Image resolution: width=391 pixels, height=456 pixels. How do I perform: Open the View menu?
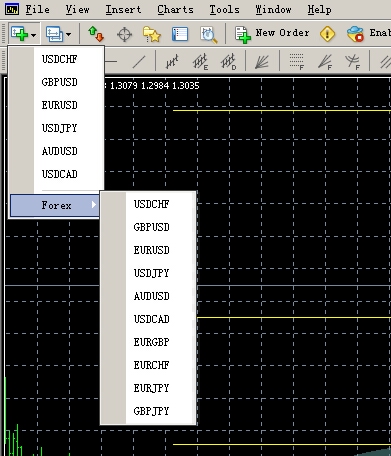point(77,9)
